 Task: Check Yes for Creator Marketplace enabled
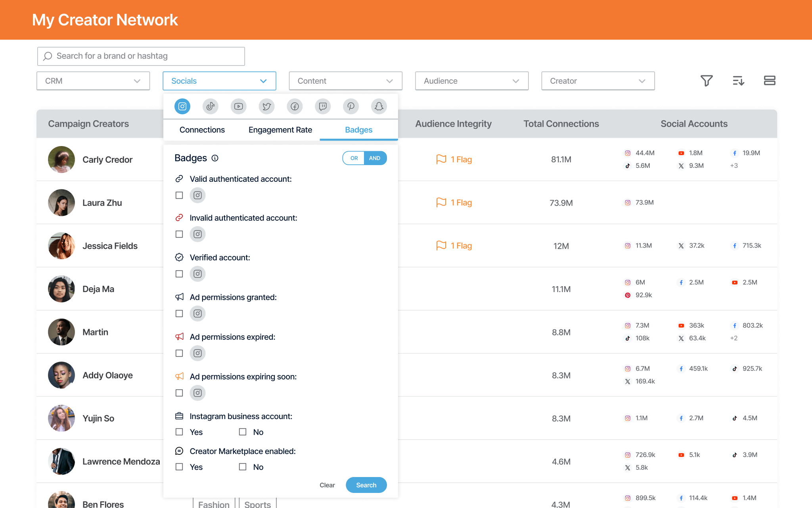pyautogui.click(x=179, y=467)
